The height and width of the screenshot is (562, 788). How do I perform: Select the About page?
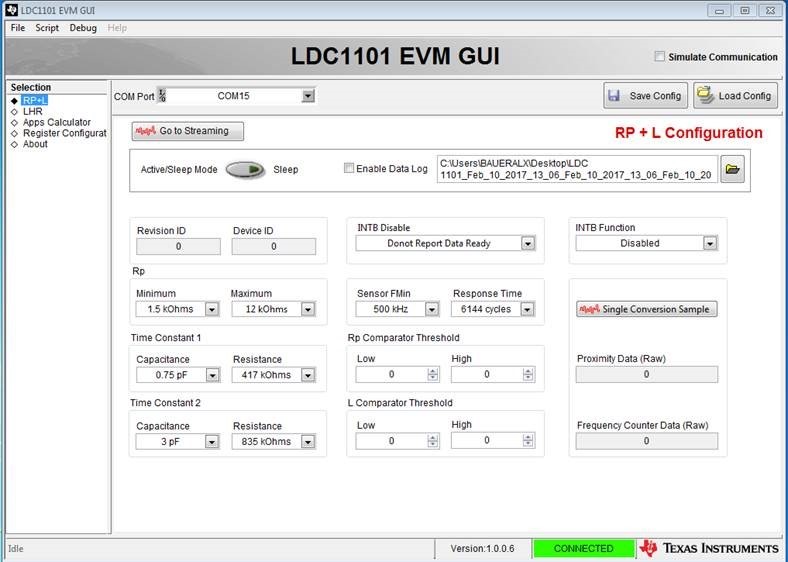(x=35, y=144)
